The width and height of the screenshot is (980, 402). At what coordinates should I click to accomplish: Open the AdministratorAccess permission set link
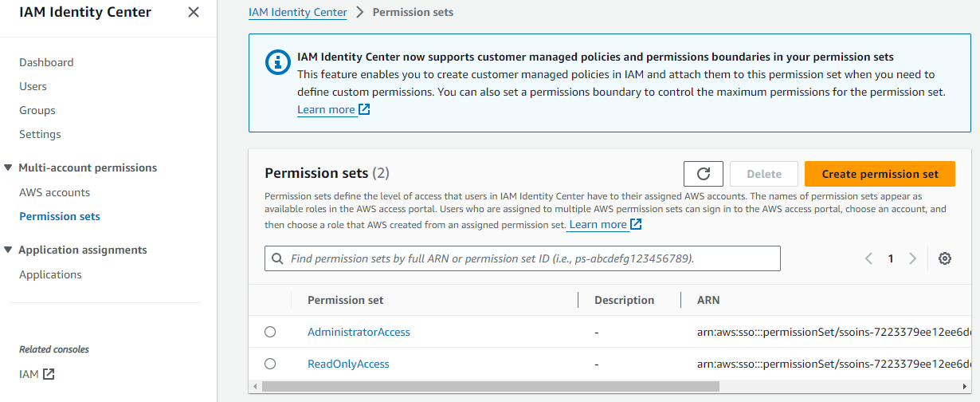click(x=359, y=332)
